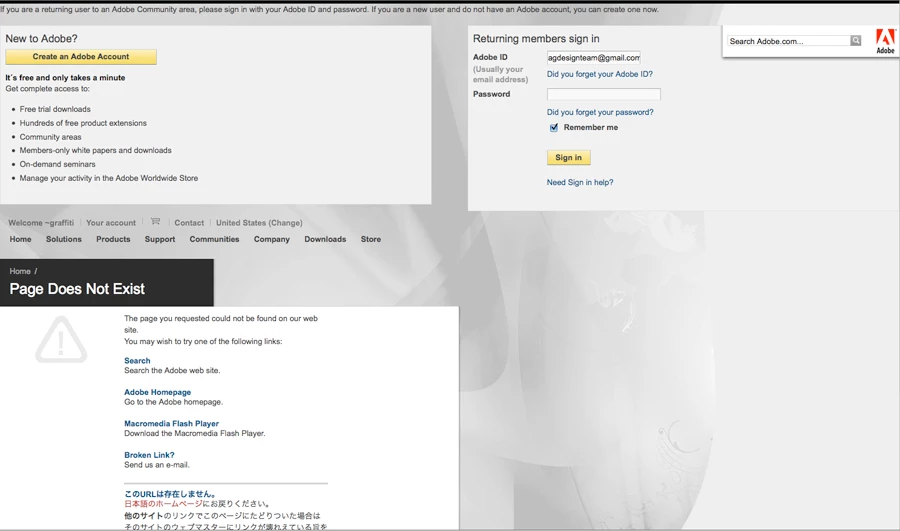Click the On-demand seminars bullet
The image size is (900, 531).
coord(57,164)
